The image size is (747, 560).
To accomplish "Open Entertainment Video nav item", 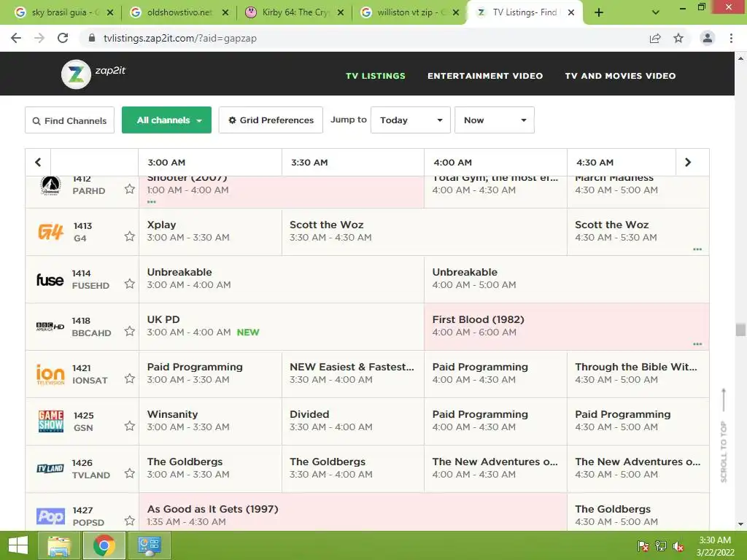I will coord(485,76).
